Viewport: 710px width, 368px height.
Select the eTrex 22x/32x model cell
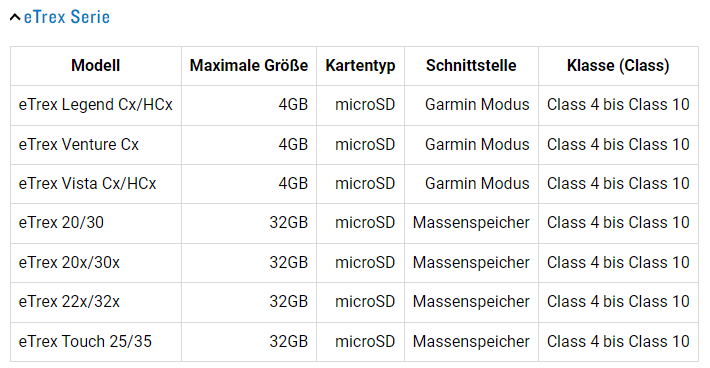click(96, 302)
